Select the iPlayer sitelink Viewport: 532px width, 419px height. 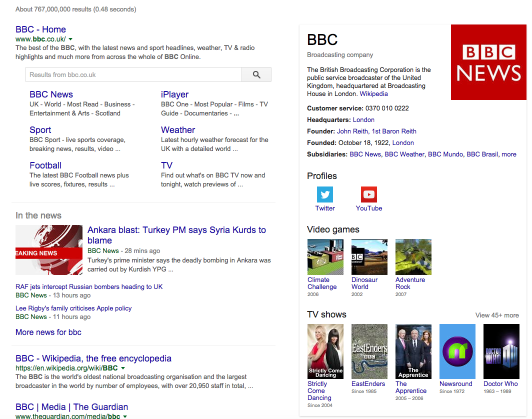[174, 94]
